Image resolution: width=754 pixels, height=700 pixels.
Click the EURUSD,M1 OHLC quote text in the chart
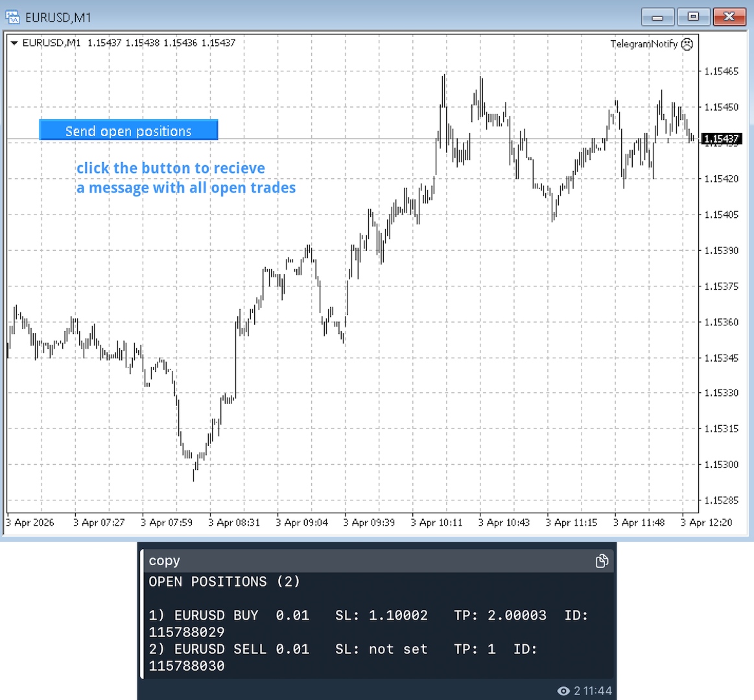click(129, 43)
